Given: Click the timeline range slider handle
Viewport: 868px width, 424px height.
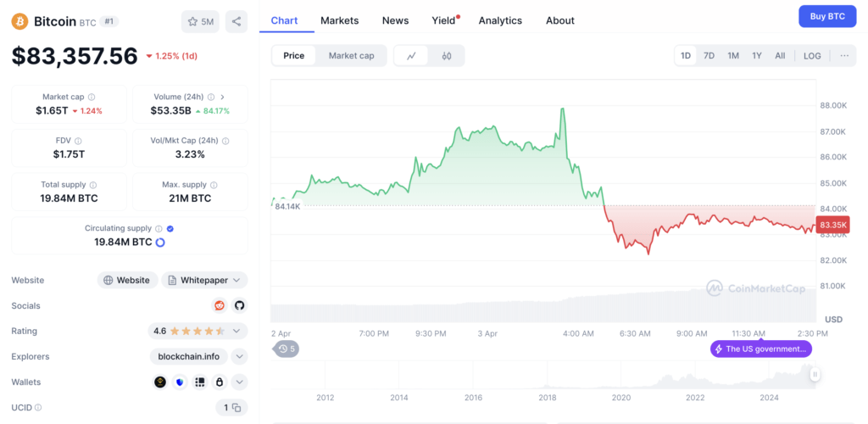Looking at the screenshot, I should [815, 375].
